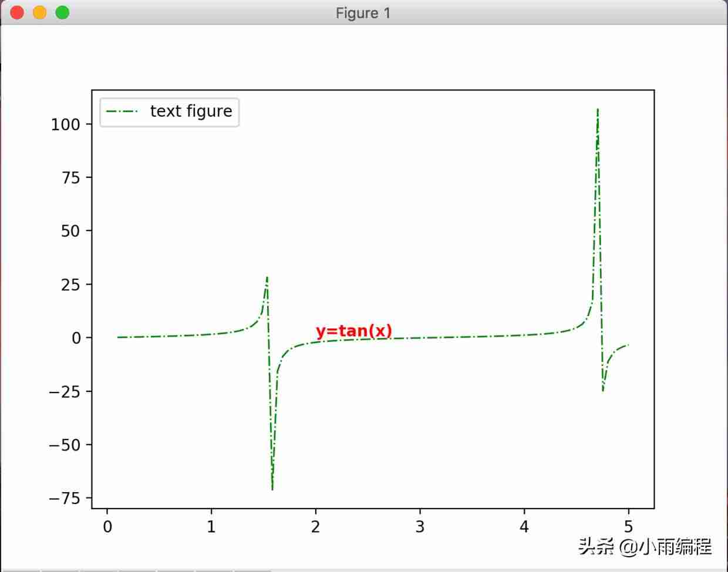Click the 75 y-axis tick label
Viewport: 728px width, 572px height.
(70, 178)
